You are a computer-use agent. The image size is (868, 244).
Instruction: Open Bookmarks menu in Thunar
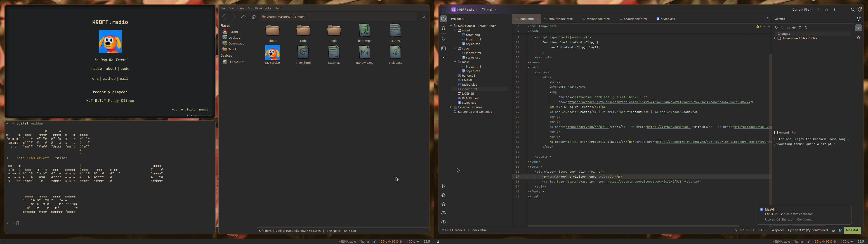click(263, 8)
